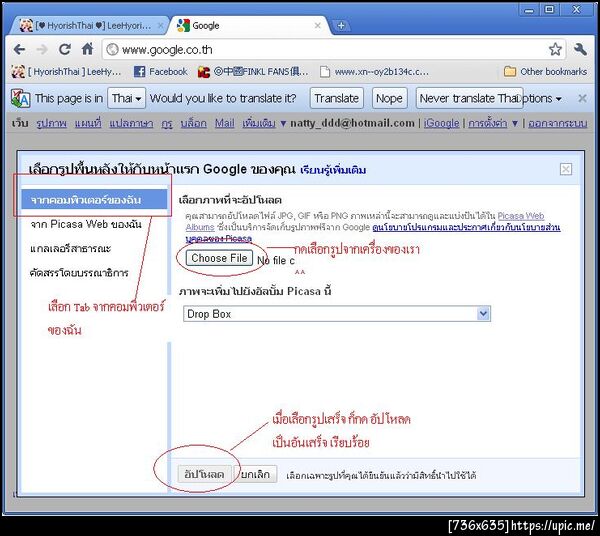Open the Other bookmarks folder
Image resolution: width=600 pixels, height=536 pixels.
point(545,72)
